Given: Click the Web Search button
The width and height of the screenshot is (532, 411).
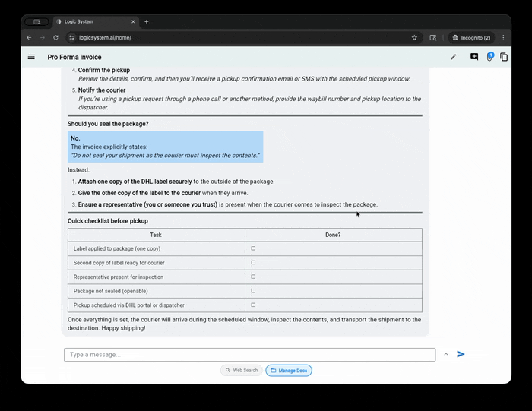Looking at the screenshot, I should tap(242, 371).
